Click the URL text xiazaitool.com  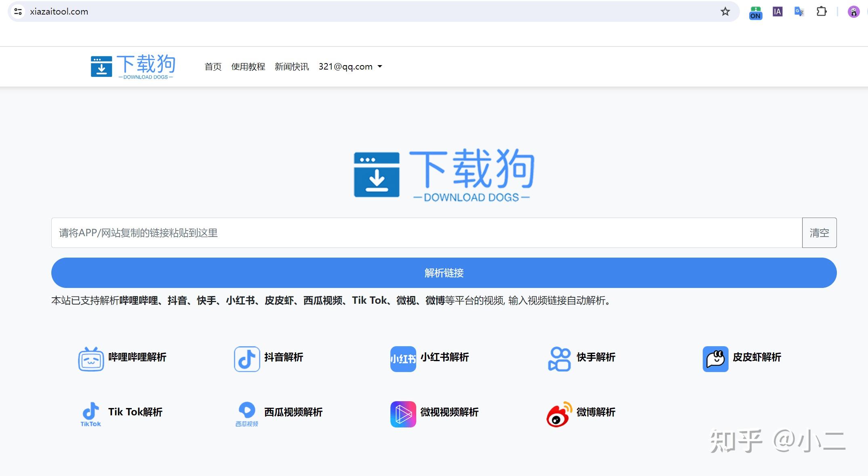tap(59, 12)
